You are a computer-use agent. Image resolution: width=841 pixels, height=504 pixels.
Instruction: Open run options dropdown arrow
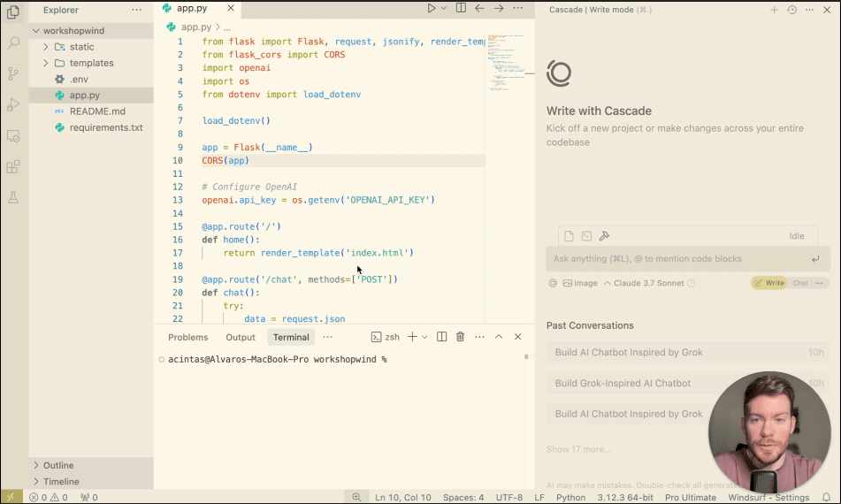pos(444,8)
